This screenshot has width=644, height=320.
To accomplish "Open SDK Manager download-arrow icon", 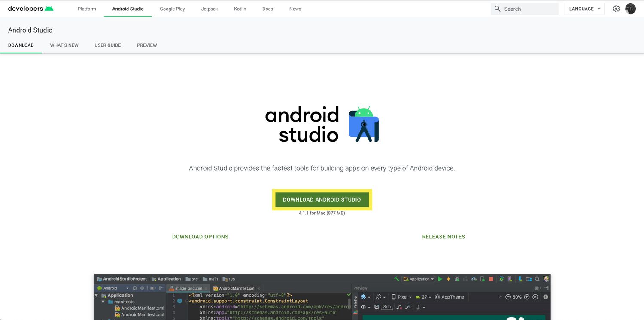I will (520, 279).
